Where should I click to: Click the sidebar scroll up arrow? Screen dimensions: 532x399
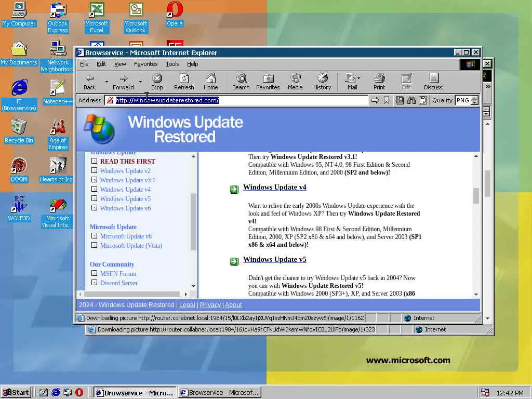click(x=193, y=156)
